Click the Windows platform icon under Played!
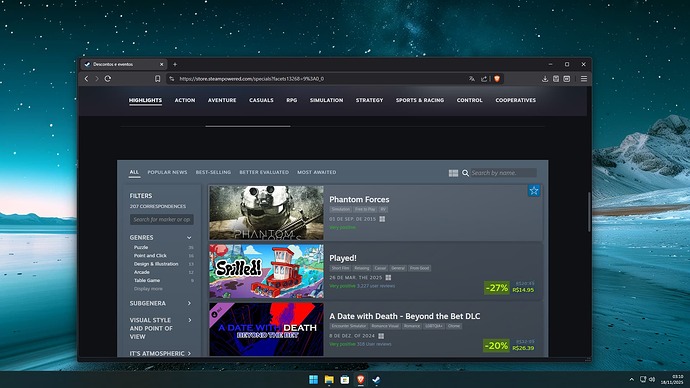Screen dimensions: 690x388 pyautogui.click(x=388, y=278)
